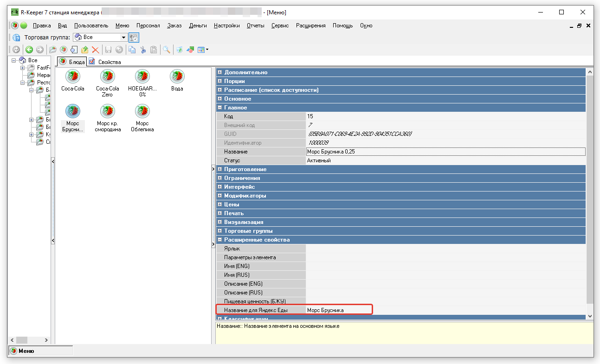The height and width of the screenshot is (364, 600).
Task: Open the Отчеты menu
Action: point(256,26)
